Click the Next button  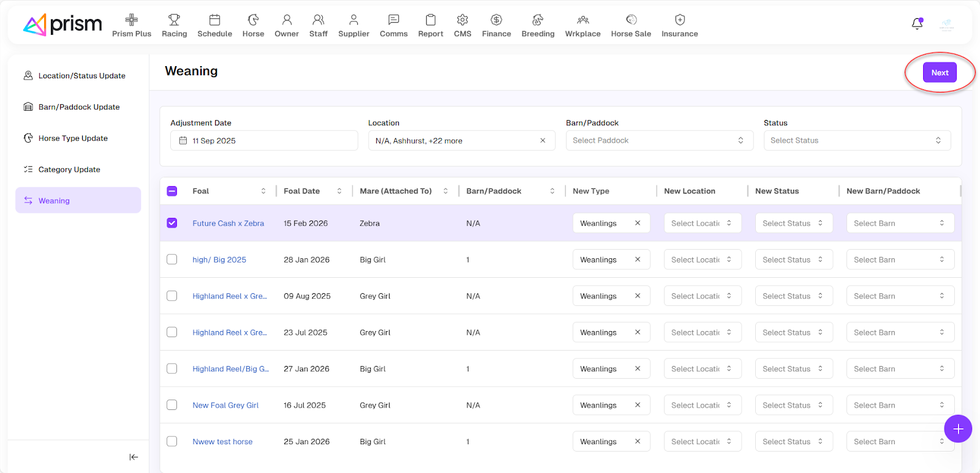point(939,73)
